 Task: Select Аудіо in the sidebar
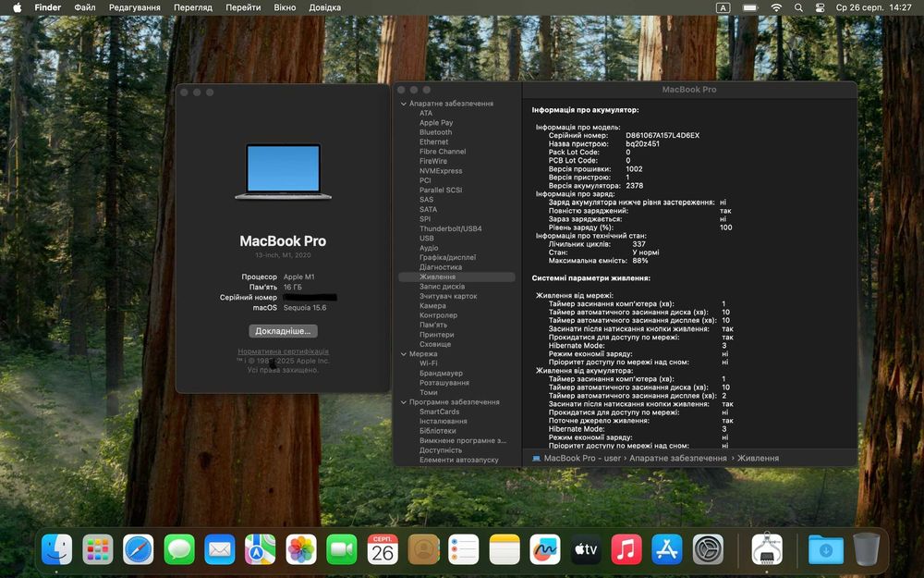pyautogui.click(x=429, y=248)
